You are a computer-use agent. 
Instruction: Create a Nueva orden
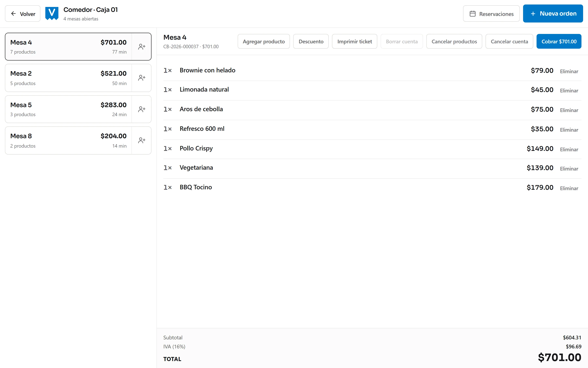click(553, 14)
